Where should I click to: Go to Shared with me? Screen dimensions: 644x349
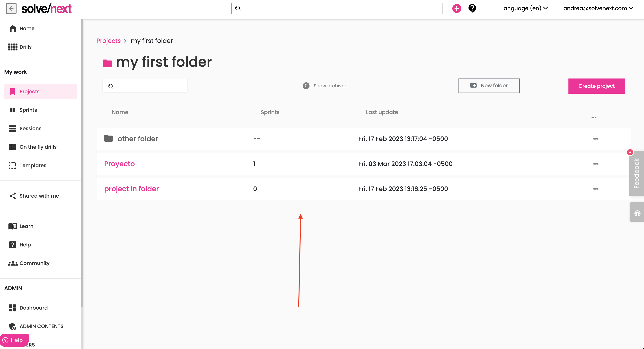pyautogui.click(x=39, y=196)
